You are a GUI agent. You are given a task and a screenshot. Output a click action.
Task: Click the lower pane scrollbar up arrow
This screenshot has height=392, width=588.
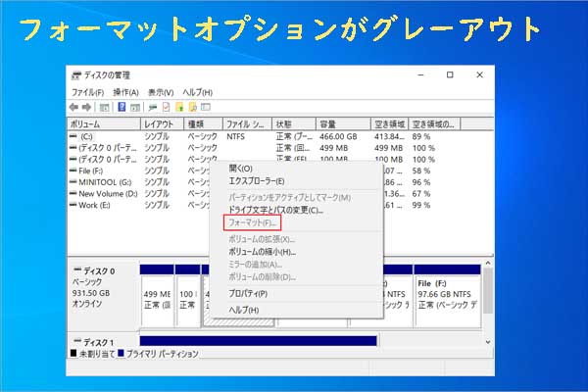[x=488, y=264]
